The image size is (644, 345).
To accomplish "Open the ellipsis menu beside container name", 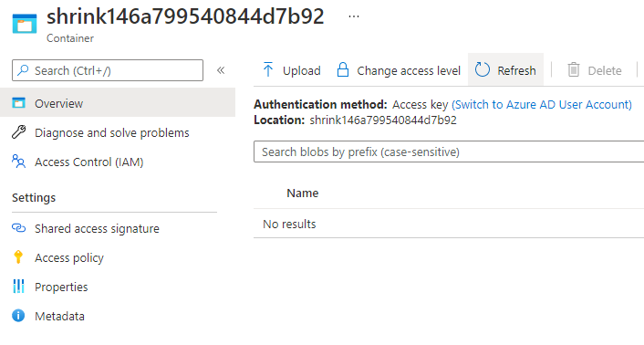I will point(354,16).
